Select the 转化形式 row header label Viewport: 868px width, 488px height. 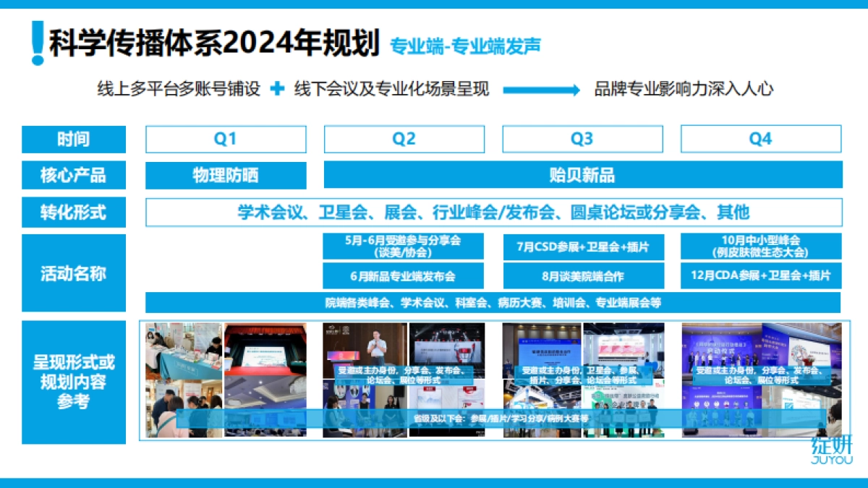point(72,212)
